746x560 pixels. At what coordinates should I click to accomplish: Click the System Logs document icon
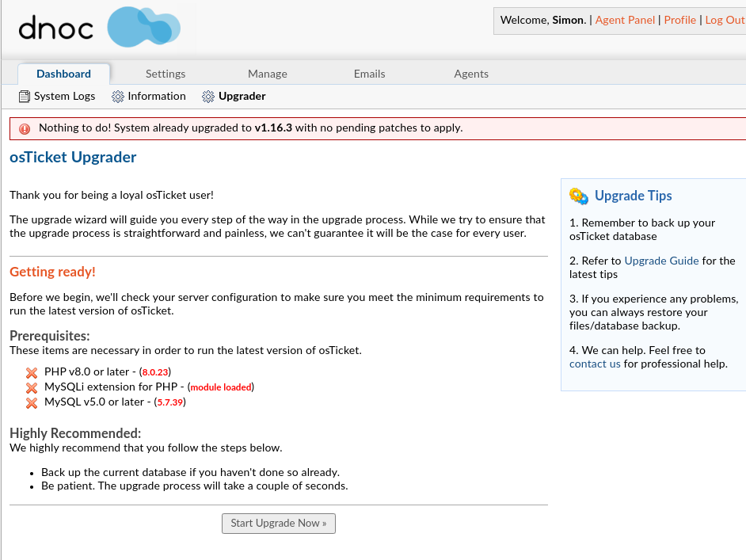click(x=25, y=97)
